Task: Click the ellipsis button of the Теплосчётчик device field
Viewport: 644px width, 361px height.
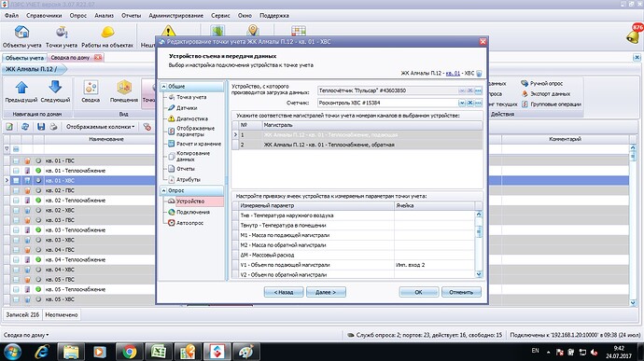Action: click(479, 90)
